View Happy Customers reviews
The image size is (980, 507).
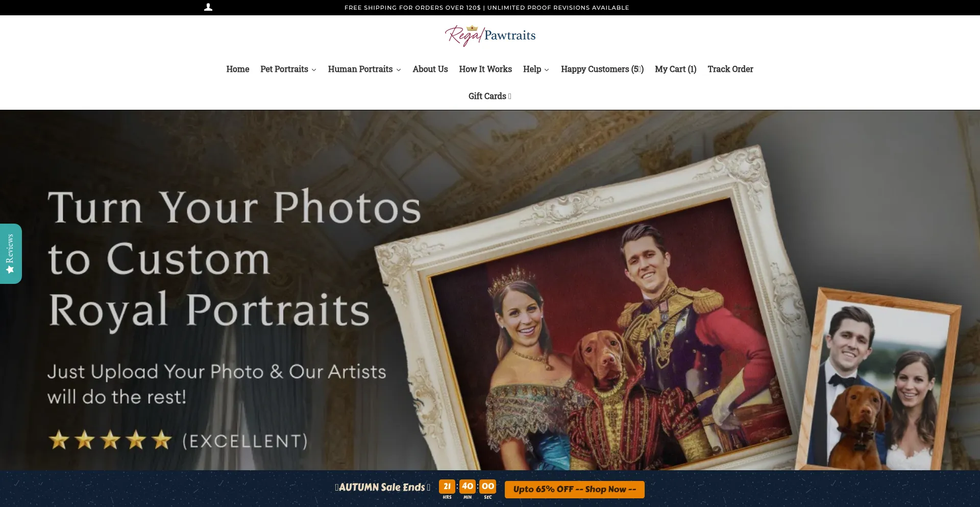tap(602, 69)
